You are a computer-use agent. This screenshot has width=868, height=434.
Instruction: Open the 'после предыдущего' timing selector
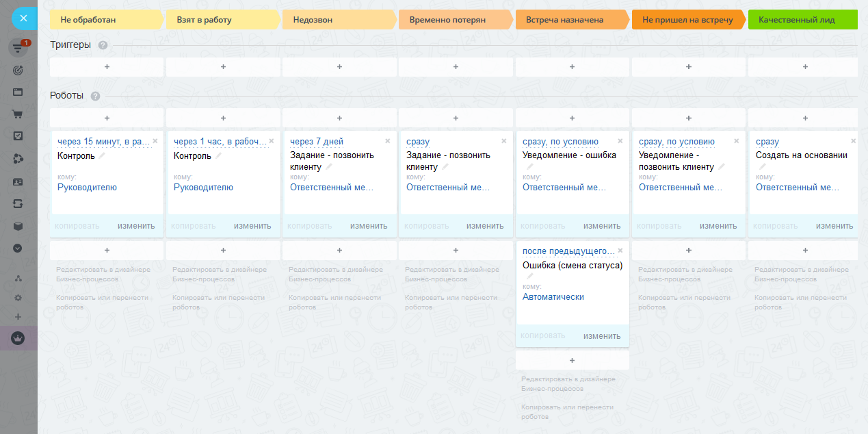click(568, 251)
